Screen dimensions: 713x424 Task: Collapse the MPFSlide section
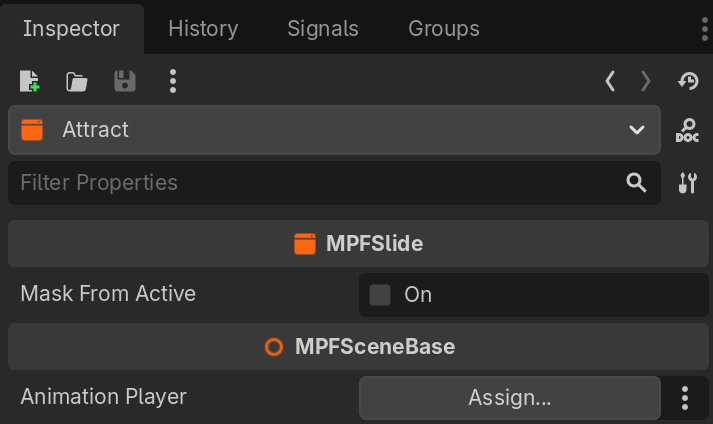coord(356,243)
